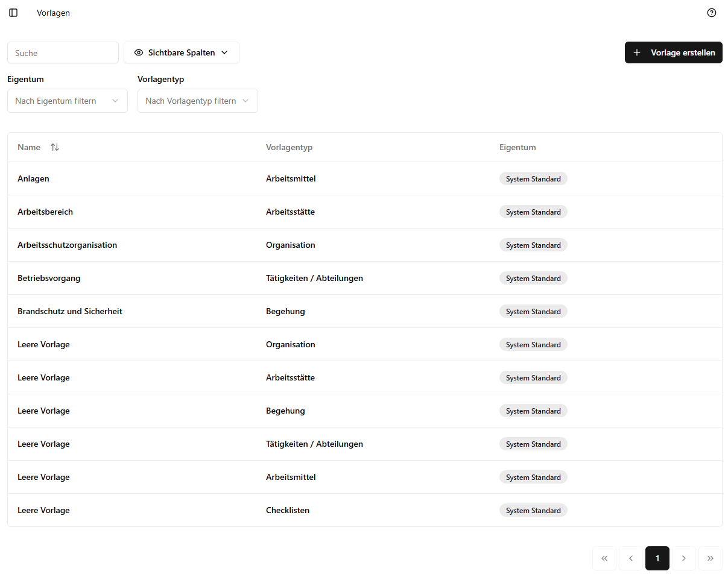Go to next page chevron
Screen dimensions: 728x577
point(684,558)
